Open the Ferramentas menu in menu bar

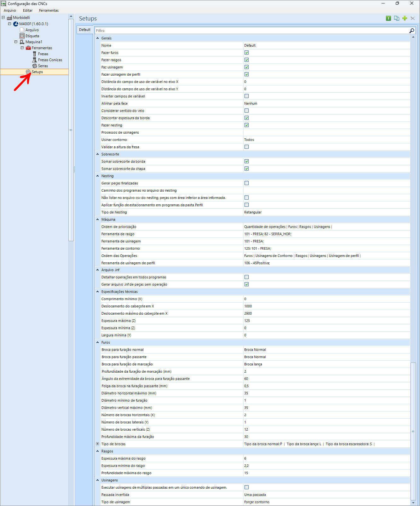[x=49, y=10]
